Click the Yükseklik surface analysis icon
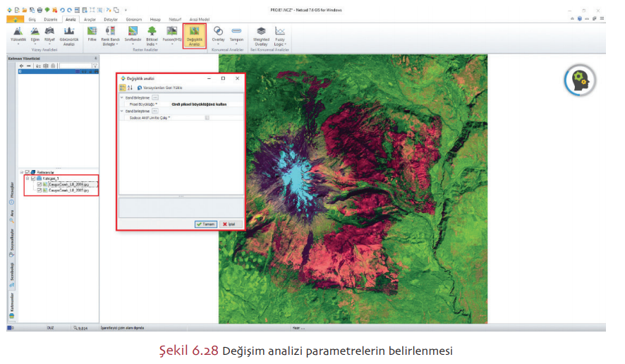Viewport: 625px width, 364px height. tap(18, 35)
